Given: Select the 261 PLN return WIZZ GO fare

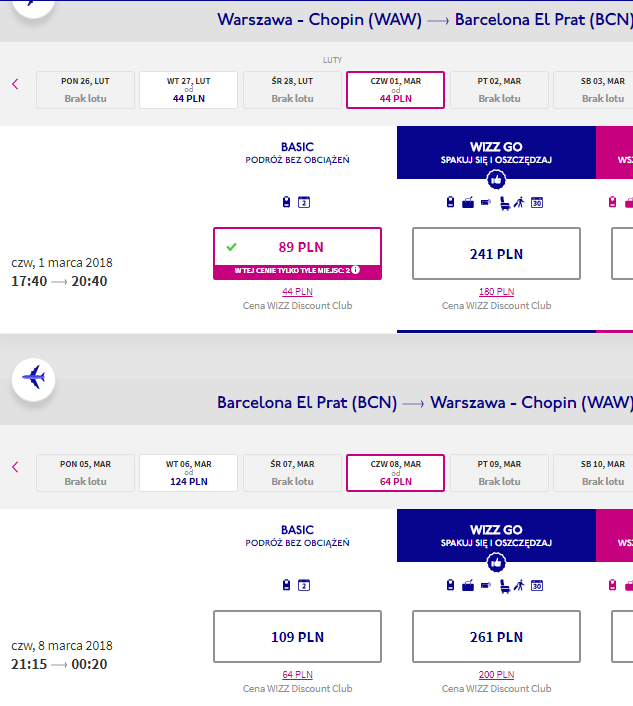Looking at the screenshot, I should pyautogui.click(x=496, y=637).
